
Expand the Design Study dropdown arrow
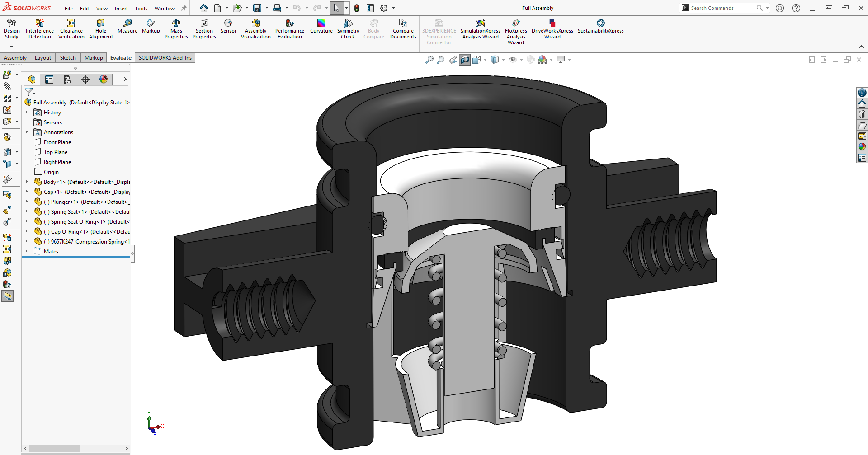coord(11,47)
